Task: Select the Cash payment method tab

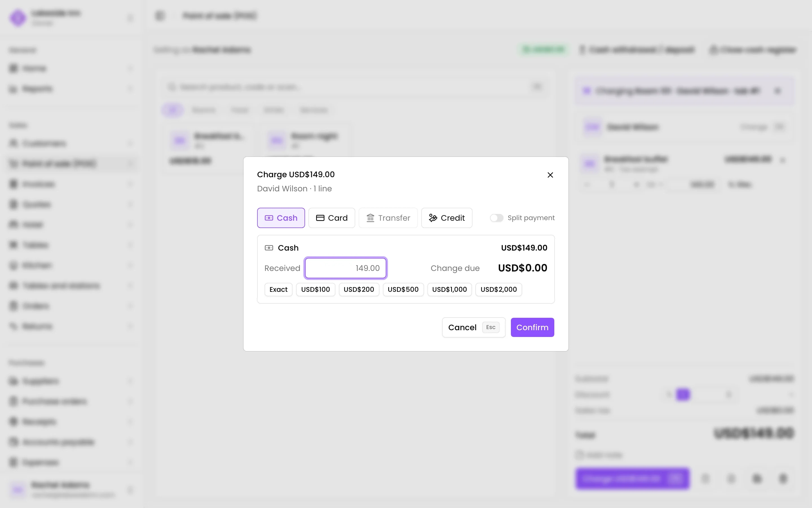Action: point(281,218)
